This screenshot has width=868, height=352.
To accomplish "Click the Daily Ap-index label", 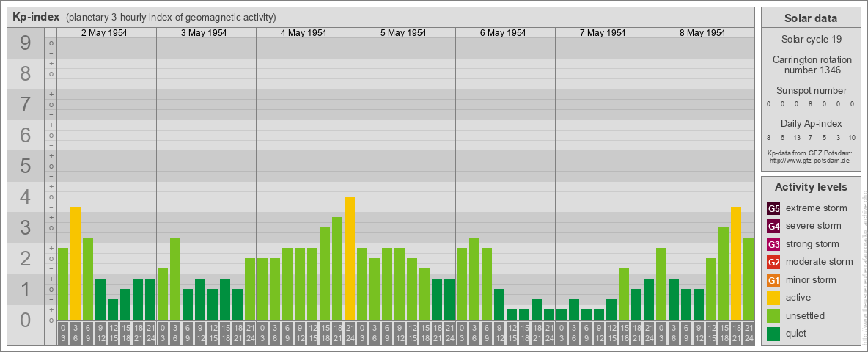I will click(811, 123).
